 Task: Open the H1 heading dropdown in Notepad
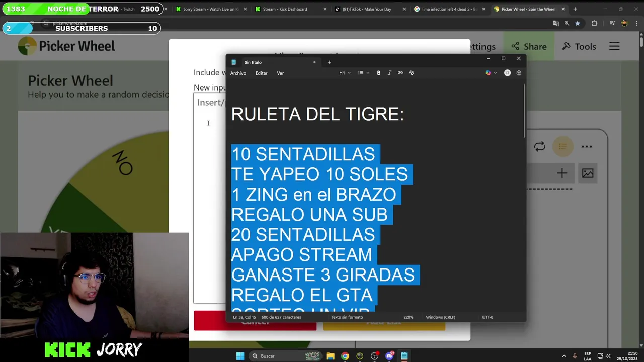pos(345,73)
